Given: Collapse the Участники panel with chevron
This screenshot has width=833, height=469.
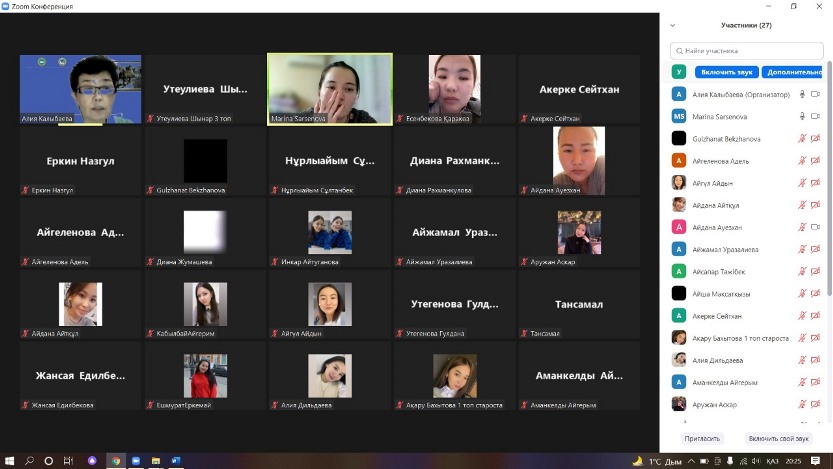Looking at the screenshot, I should coord(672,25).
